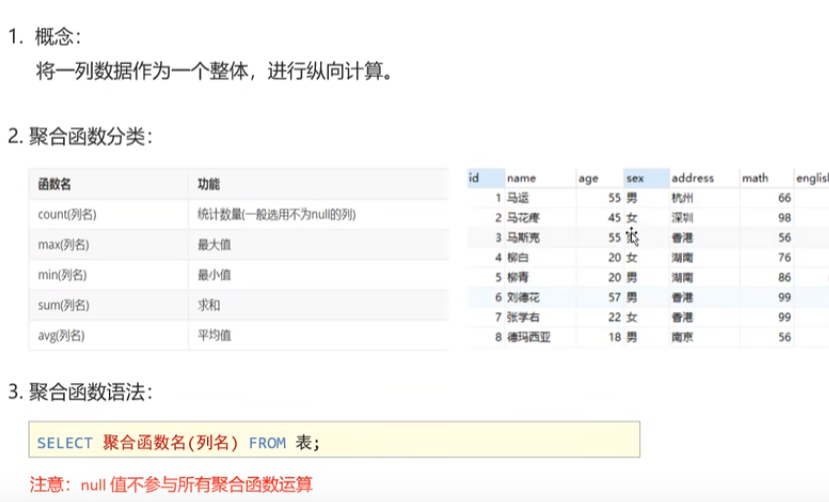Click math score 76
The width and height of the screenshot is (829, 502).
784,257
